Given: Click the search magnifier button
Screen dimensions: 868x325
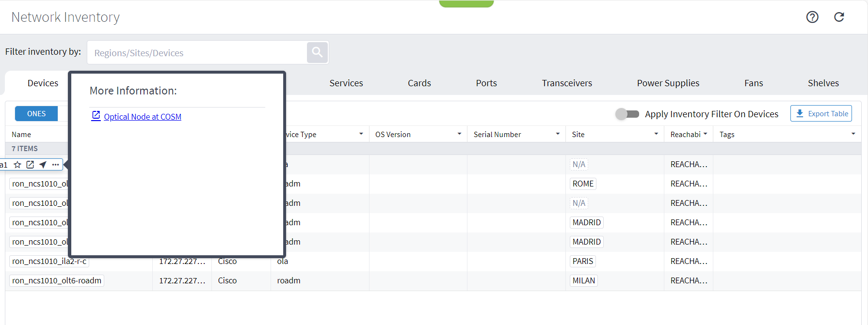Looking at the screenshot, I should point(317,52).
